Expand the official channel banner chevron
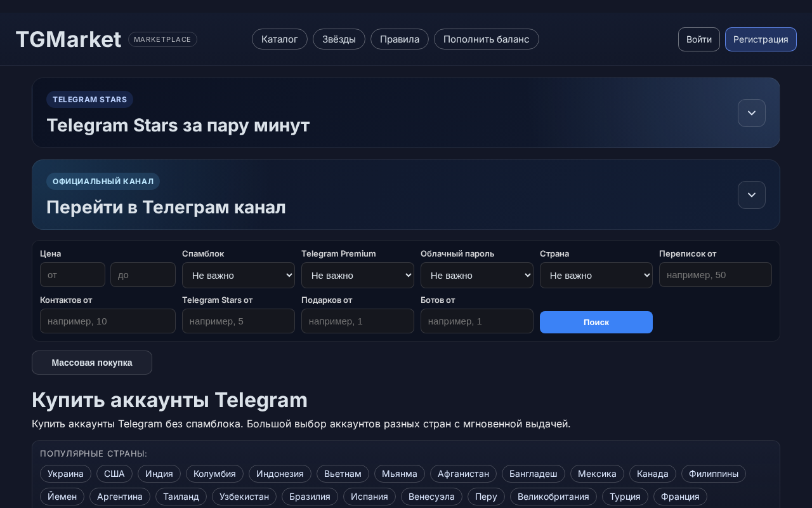This screenshot has height=508, width=812. click(752, 195)
